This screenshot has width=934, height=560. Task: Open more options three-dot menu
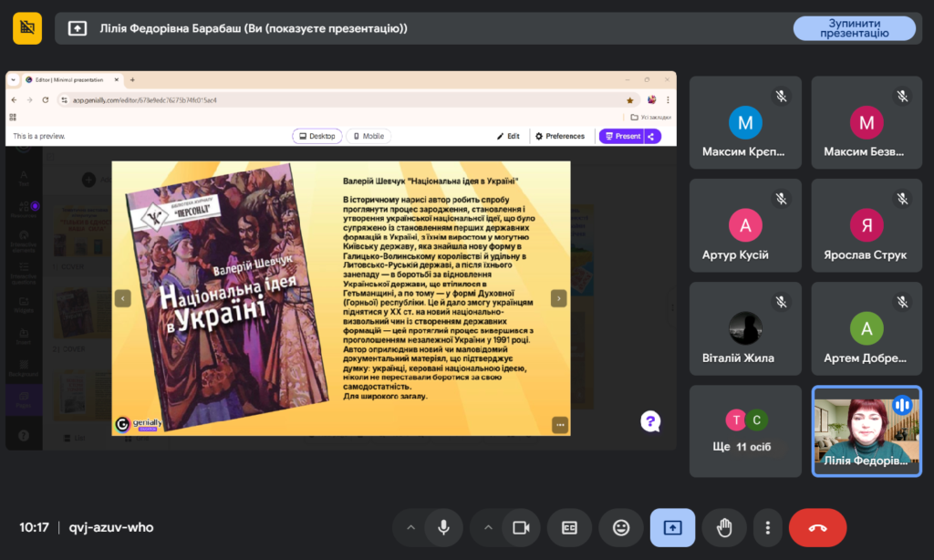tap(769, 527)
